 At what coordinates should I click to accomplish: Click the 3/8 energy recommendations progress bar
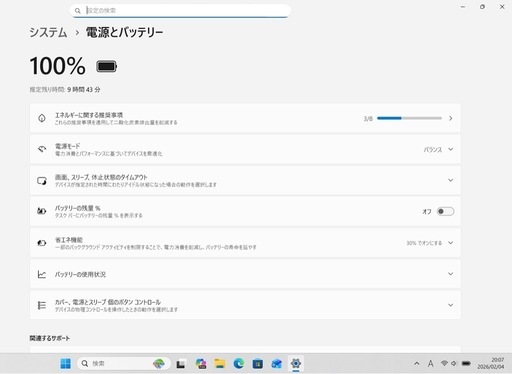pyautogui.click(x=409, y=118)
